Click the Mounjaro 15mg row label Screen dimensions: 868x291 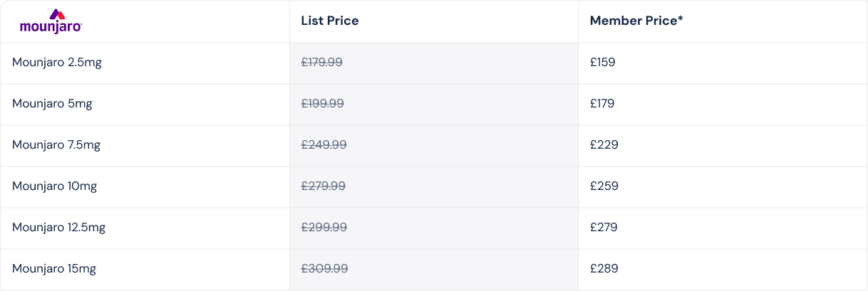(x=54, y=269)
